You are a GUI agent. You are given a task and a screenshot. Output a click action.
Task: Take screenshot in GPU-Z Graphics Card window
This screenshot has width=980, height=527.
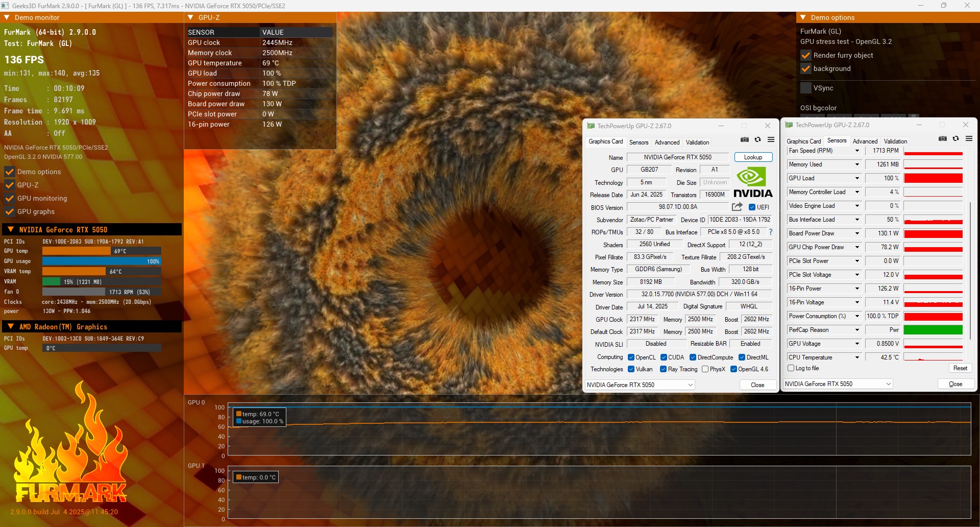pyautogui.click(x=745, y=139)
